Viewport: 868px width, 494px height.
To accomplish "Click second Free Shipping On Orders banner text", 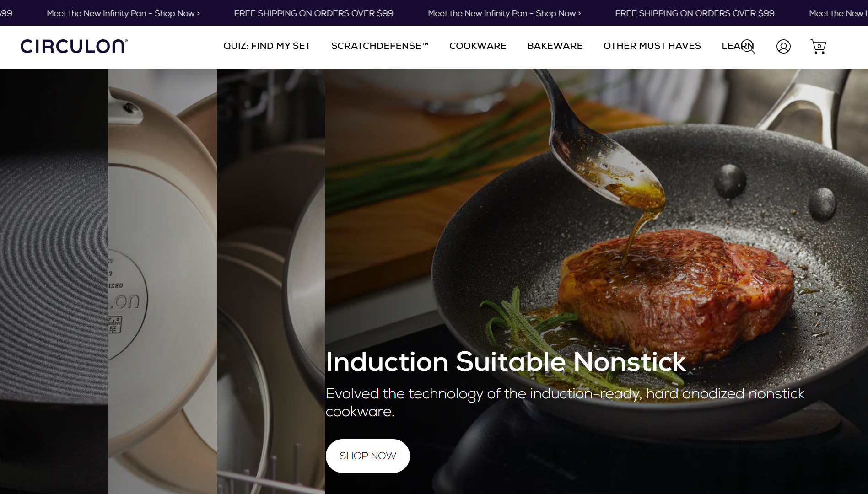I will tap(695, 13).
